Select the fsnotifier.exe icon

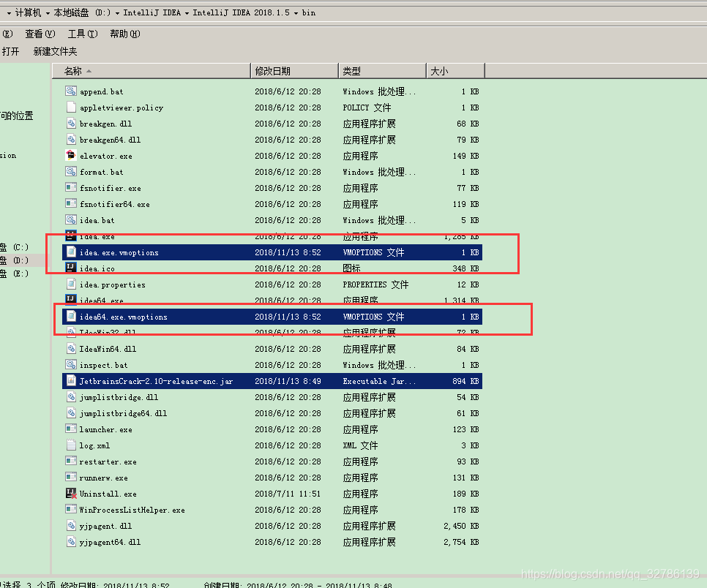71,188
